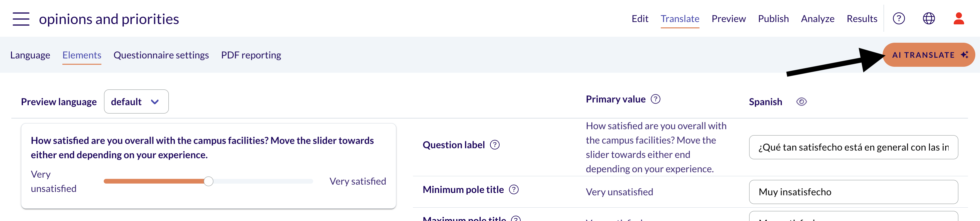Show help for Primary value column

tap(655, 99)
